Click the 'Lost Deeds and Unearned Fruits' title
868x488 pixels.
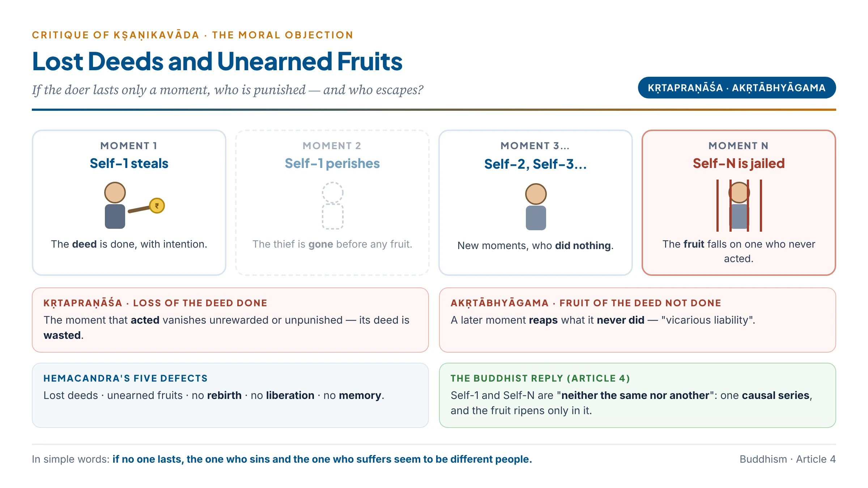pos(217,61)
